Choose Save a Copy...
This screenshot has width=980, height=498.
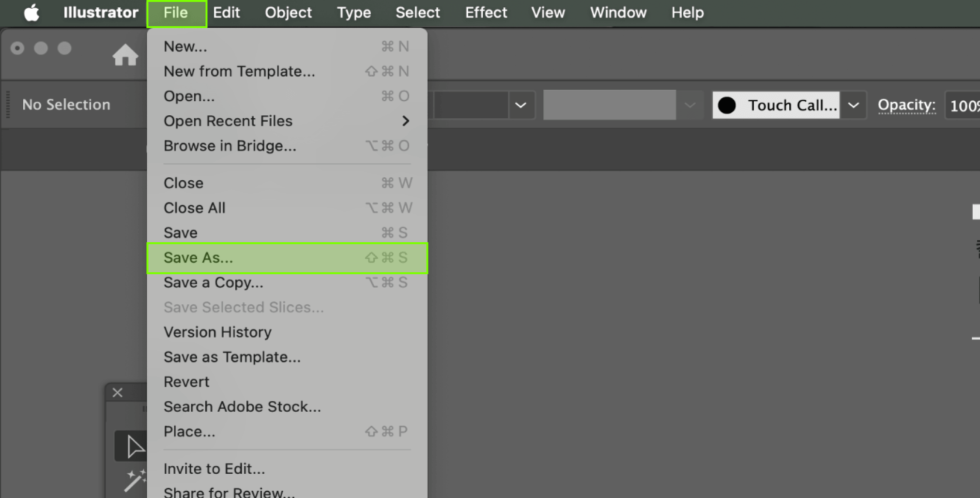pos(287,282)
